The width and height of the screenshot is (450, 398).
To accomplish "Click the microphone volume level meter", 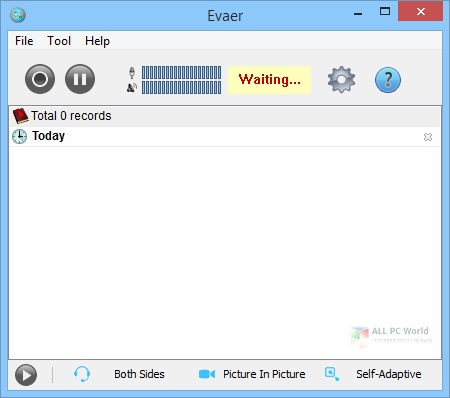I will coord(181,72).
